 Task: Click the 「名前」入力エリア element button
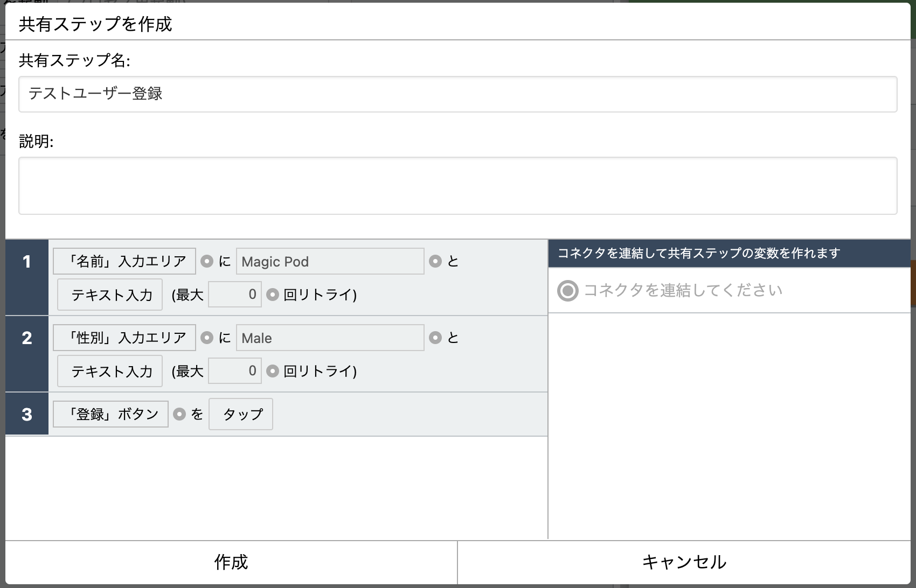pyautogui.click(x=124, y=261)
